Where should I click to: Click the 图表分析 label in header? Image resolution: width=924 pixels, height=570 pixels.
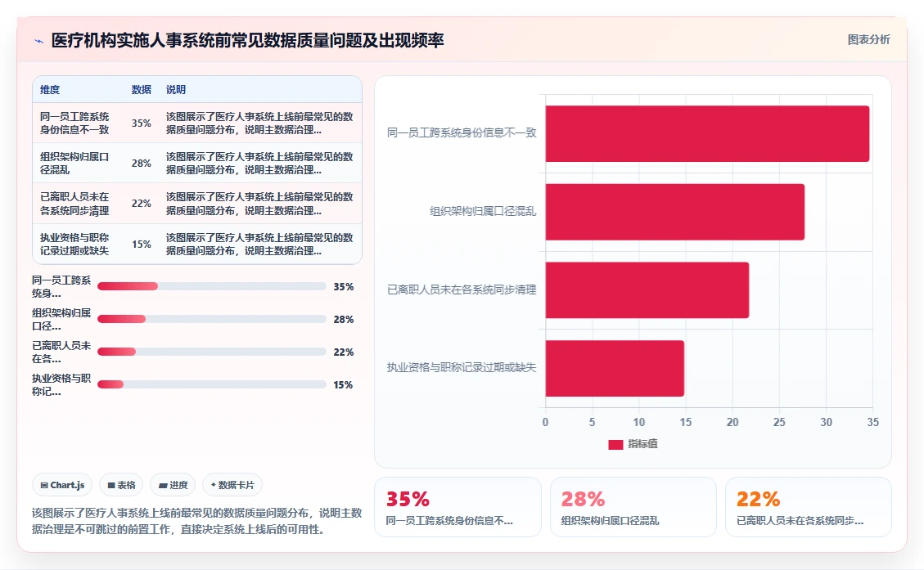click(868, 39)
